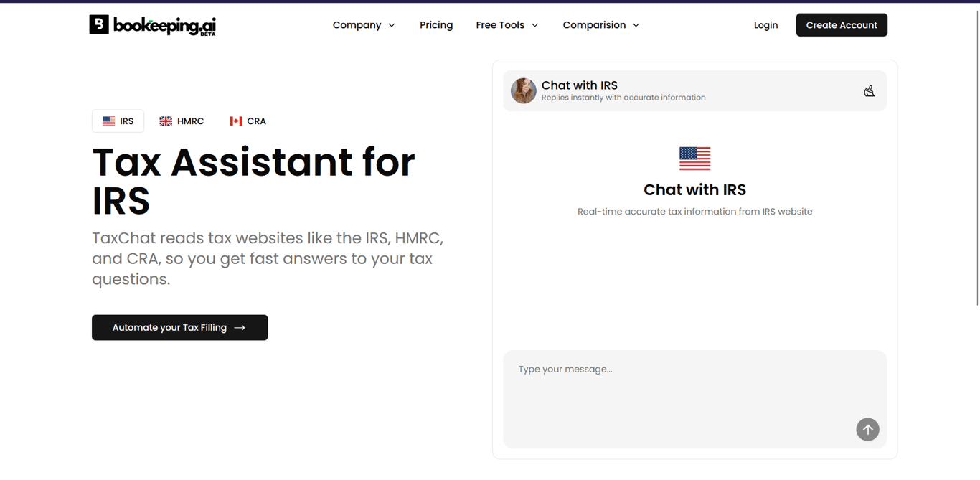Open the Pricing page from navigation
This screenshot has width=980, height=480.
pos(436,24)
